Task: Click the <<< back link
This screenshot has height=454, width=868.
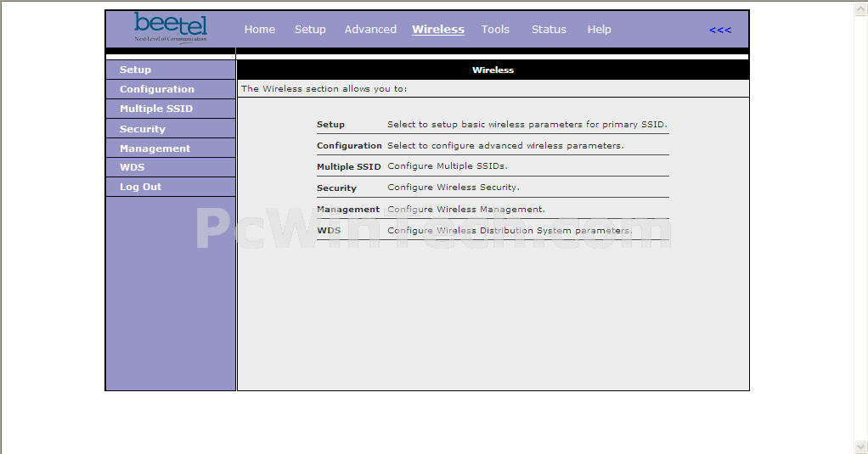Action: tap(720, 30)
